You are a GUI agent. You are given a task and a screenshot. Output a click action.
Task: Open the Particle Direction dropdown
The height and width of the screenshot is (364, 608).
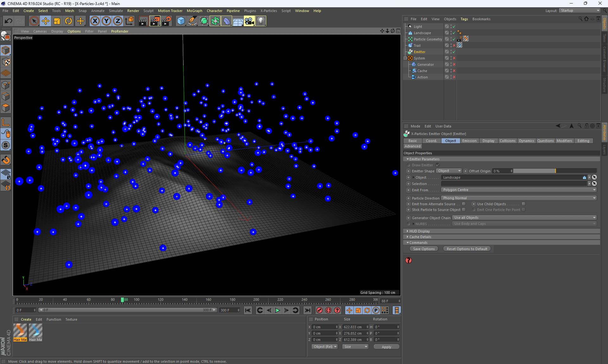point(518,198)
